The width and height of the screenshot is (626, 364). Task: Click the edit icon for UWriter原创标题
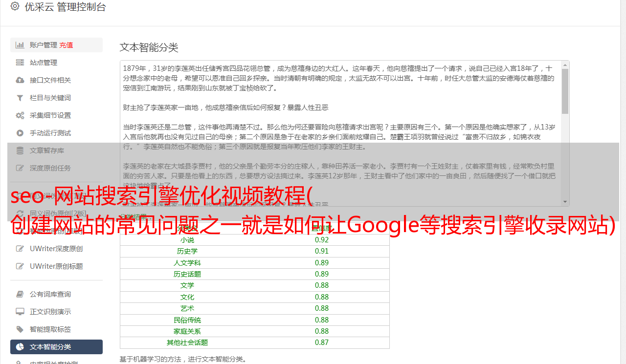pyautogui.click(x=20, y=266)
